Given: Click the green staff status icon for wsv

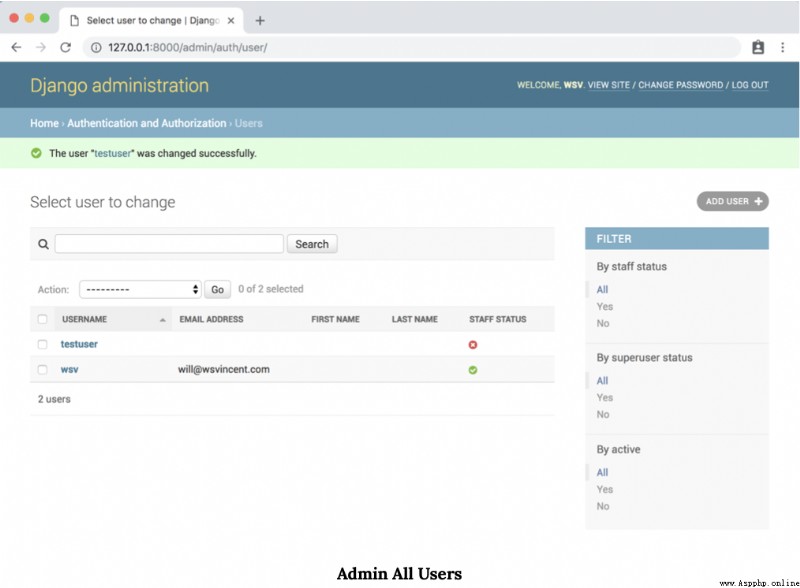Looking at the screenshot, I should [473, 370].
